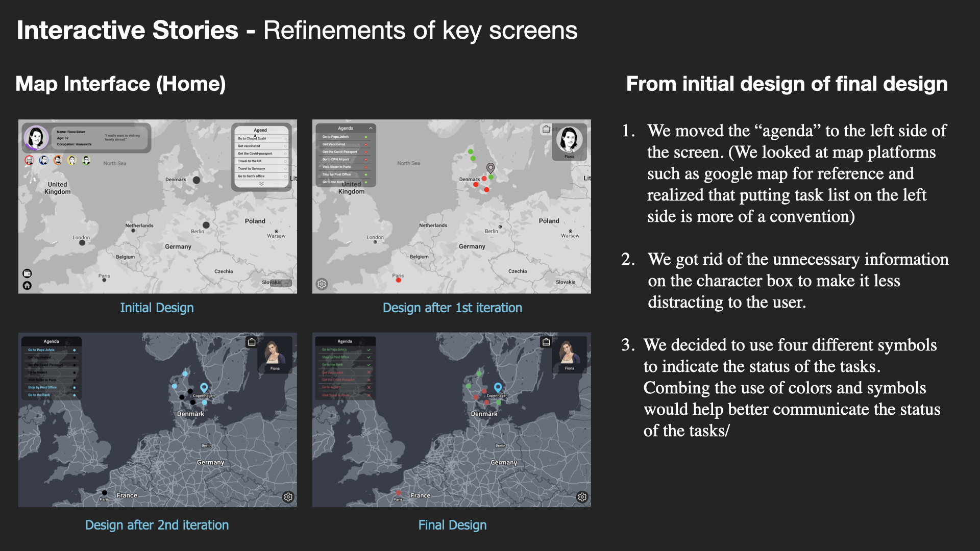Click checkmark beside 'Go to Papa John's' in Final Design
The height and width of the screenshot is (551, 980).
369,350
